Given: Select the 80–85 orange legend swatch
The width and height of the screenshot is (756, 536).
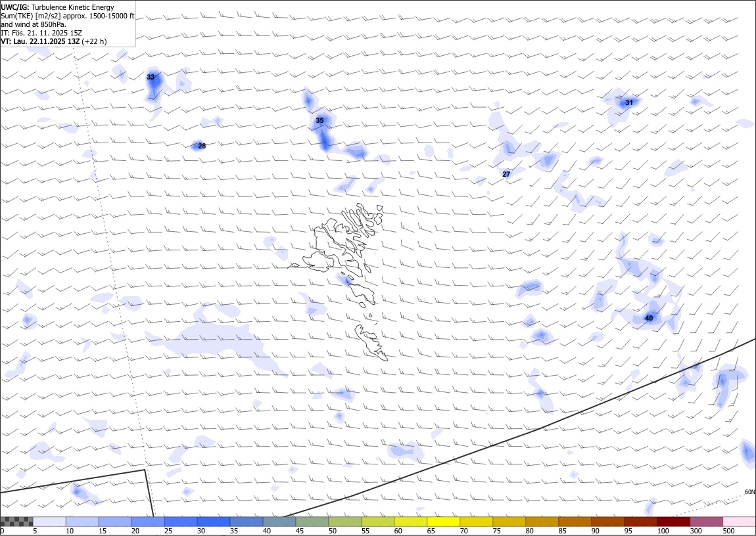Looking at the screenshot, I should (542, 522).
